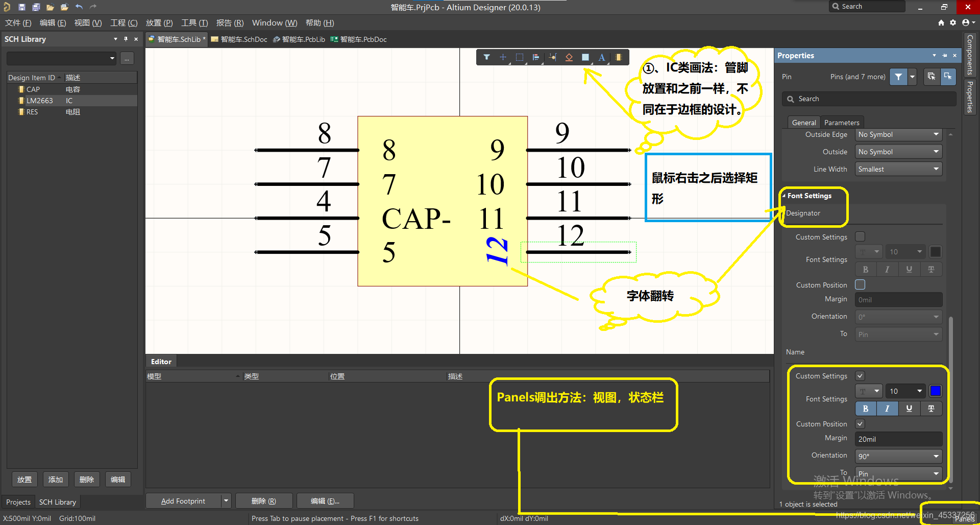Open the 文件 (F) menu
The height and width of the screenshot is (525, 980).
click(x=18, y=23)
